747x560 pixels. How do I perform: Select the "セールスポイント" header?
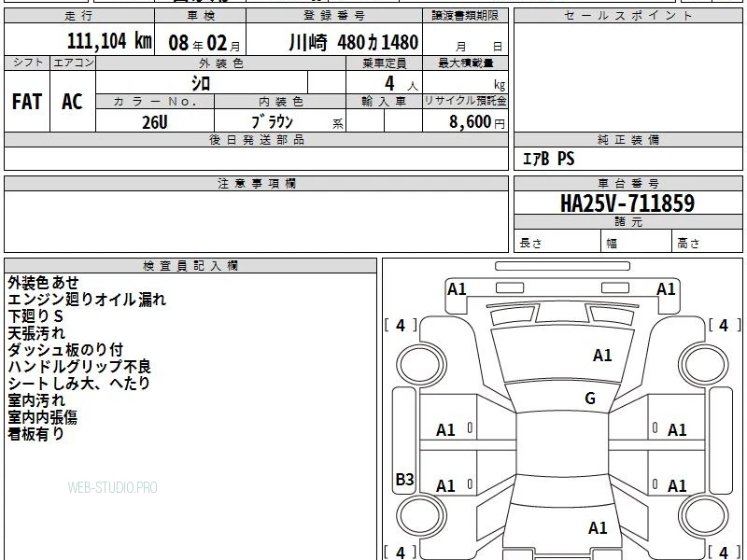(x=627, y=16)
